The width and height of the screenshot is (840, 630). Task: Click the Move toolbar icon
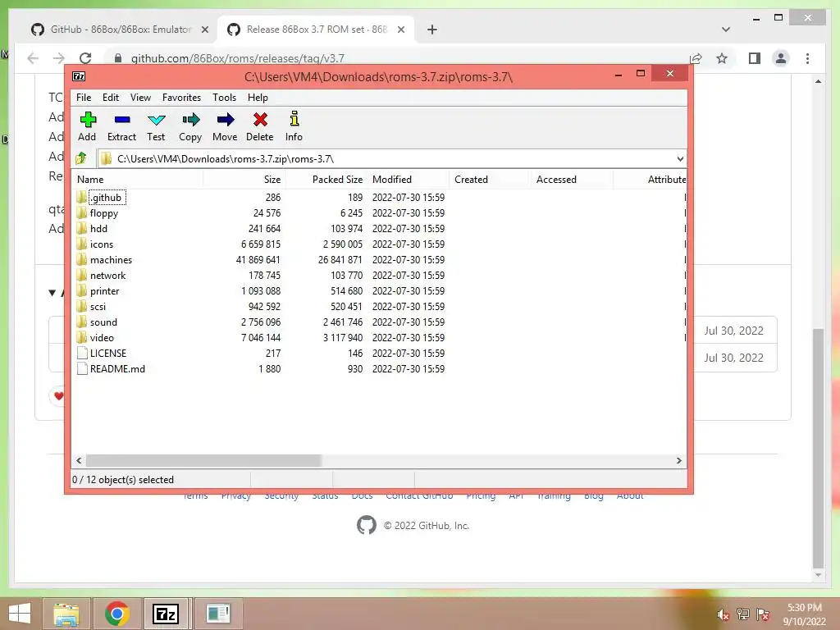pos(225,120)
